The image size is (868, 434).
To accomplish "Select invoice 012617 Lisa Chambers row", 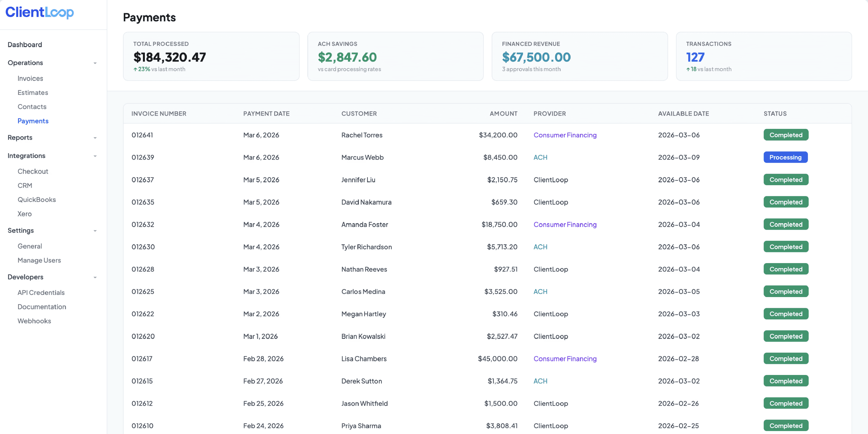I will (x=363, y=359).
